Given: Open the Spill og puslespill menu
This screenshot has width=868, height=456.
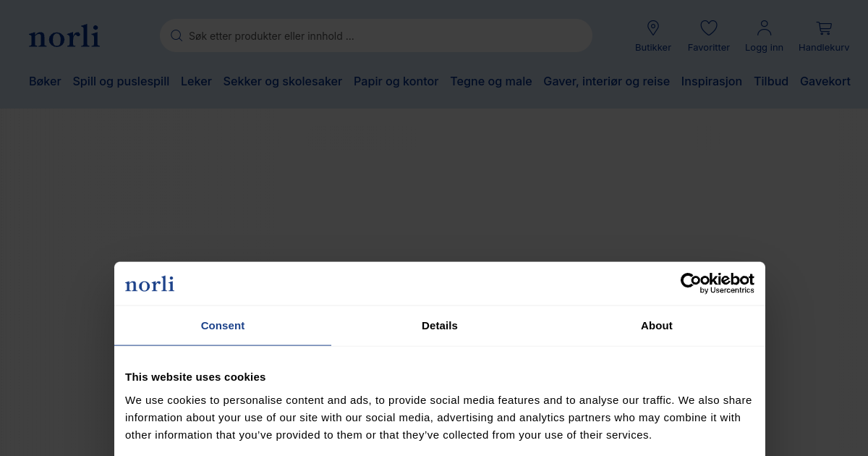Looking at the screenshot, I should coord(121,81).
